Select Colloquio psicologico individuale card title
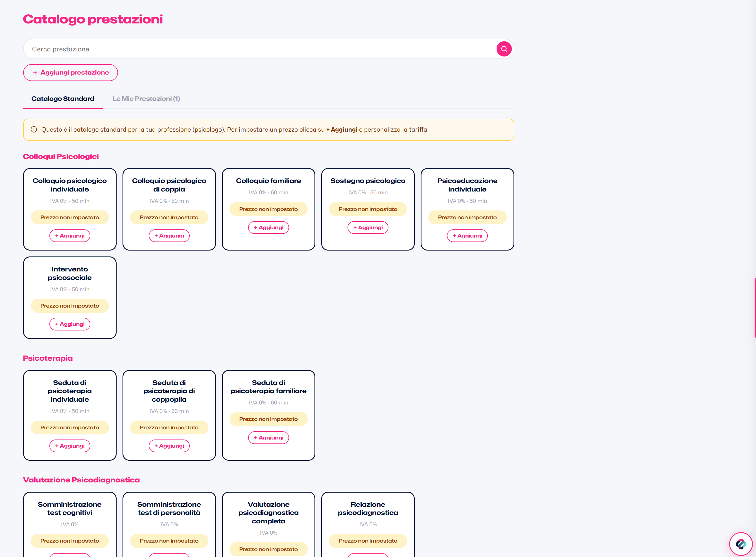Image resolution: width=756 pixels, height=557 pixels. tap(70, 185)
